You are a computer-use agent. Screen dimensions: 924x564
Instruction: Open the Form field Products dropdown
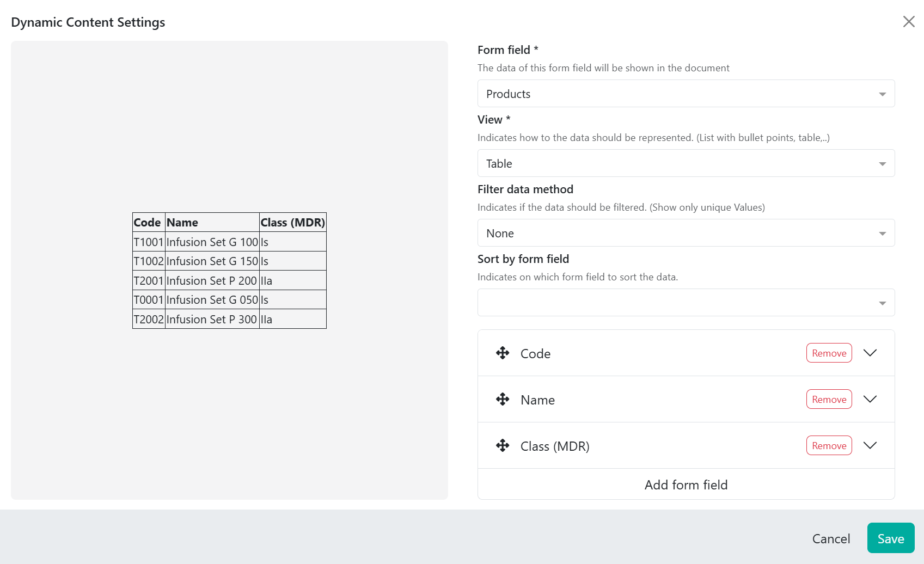pyautogui.click(x=686, y=94)
